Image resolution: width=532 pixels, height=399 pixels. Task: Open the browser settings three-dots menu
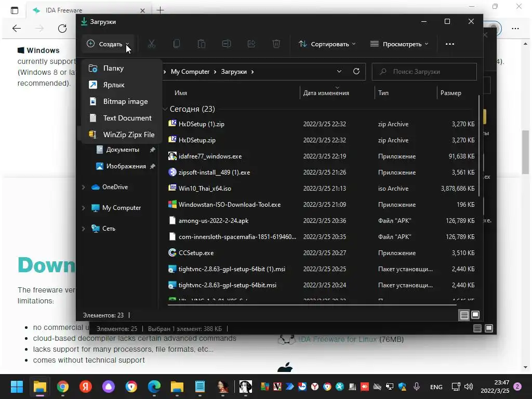click(515, 29)
